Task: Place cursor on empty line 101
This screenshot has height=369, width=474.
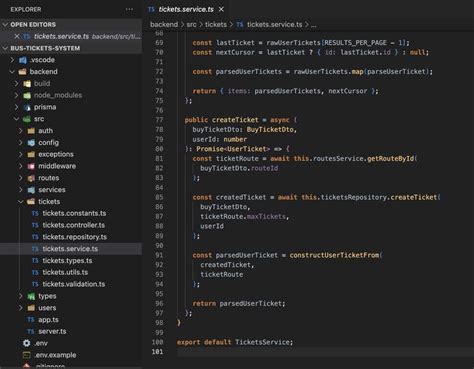Action: pos(325,352)
